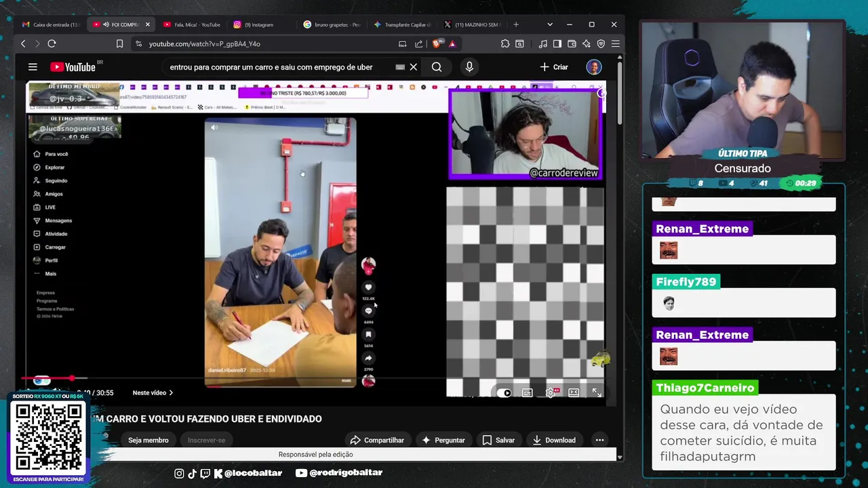Open the Brave Rewards triangle icon
868x488 pixels.
[x=452, y=43]
